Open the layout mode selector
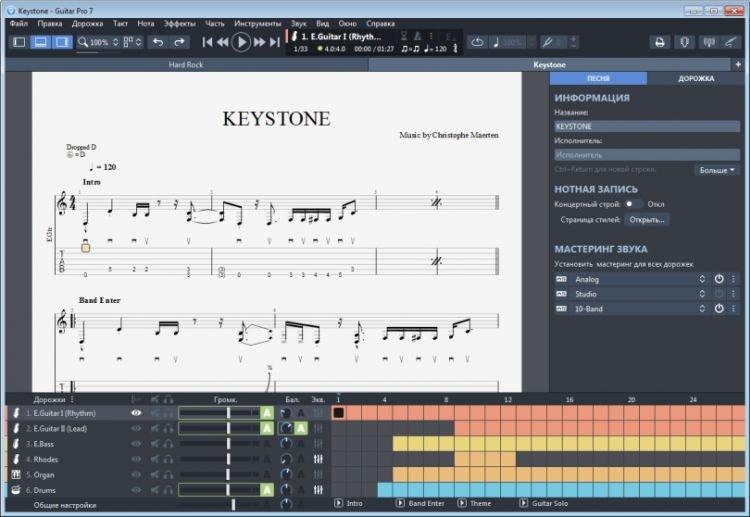 click(x=132, y=42)
